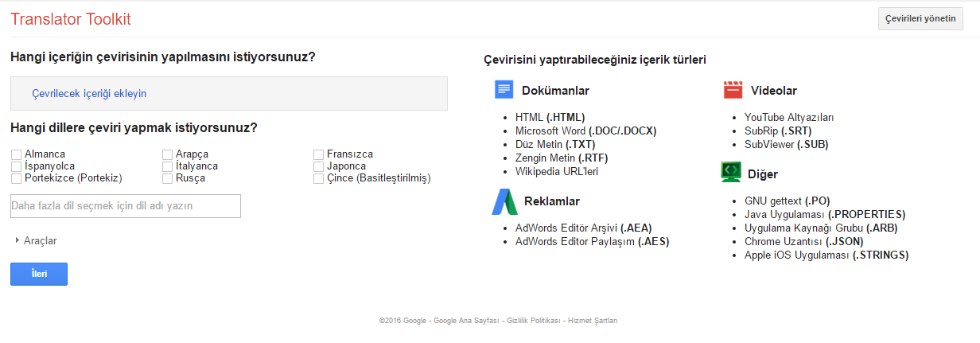This screenshot has width=980, height=343.
Task: Click the green Diğer code icon
Action: tap(731, 173)
